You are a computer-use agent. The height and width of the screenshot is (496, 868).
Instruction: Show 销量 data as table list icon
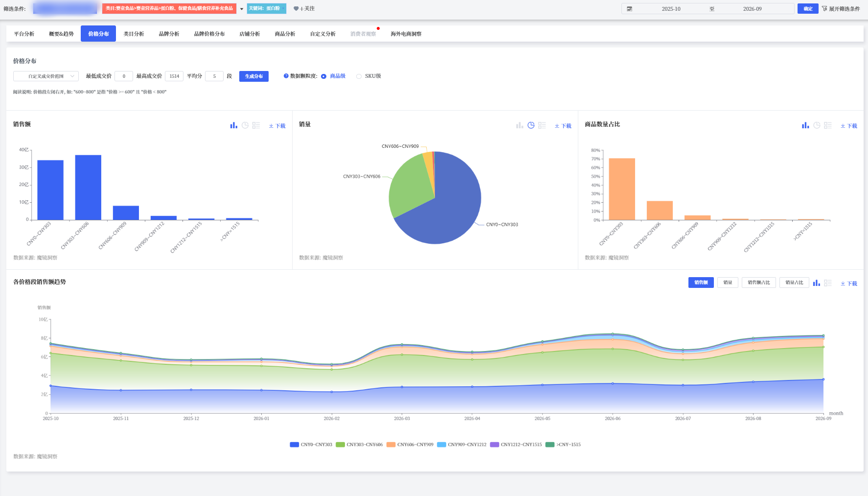click(542, 125)
